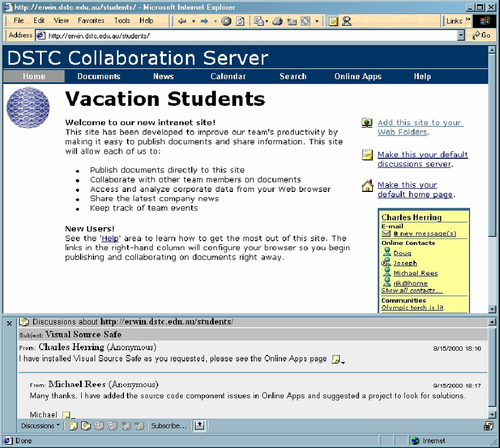Toggle the Discuss panel toolbar icon
The width and height of the screenshot is (500, 448).
[334, 21]
